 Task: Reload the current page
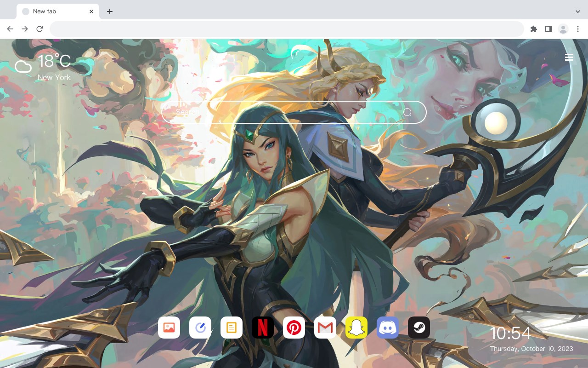(x=40, y=29)
